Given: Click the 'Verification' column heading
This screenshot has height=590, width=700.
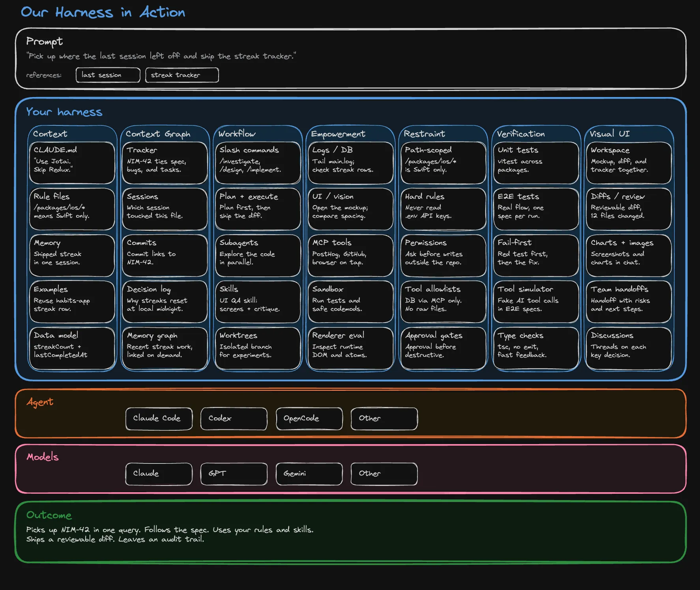Looking at the screenshot, I should [x=520, y=134].
